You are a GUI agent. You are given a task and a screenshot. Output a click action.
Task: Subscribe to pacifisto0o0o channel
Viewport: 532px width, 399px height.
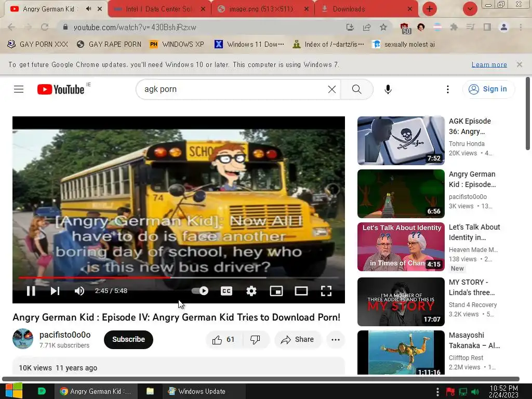click(x=128, y=339)
